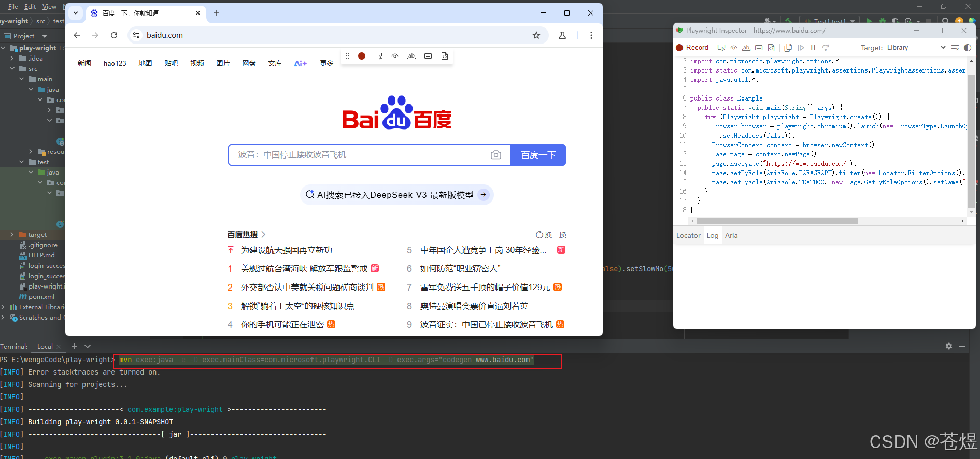The width and height of the screenshot is (980, 459).
Task: Switch to Log tab in Inspector
Action: click(713, 235)
